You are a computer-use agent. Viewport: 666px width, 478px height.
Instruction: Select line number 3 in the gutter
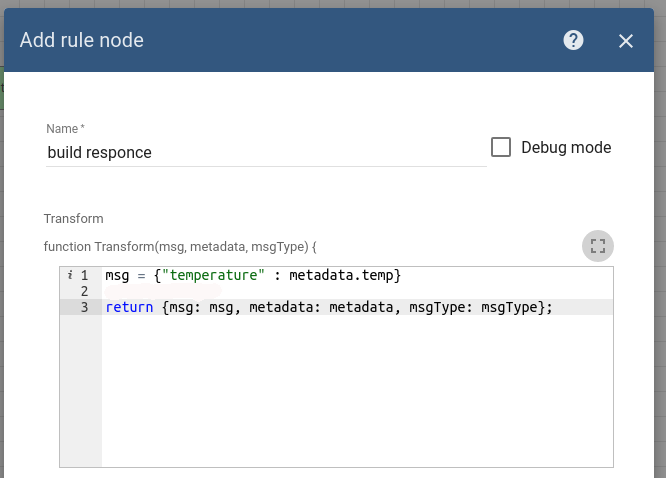(84, 307)
